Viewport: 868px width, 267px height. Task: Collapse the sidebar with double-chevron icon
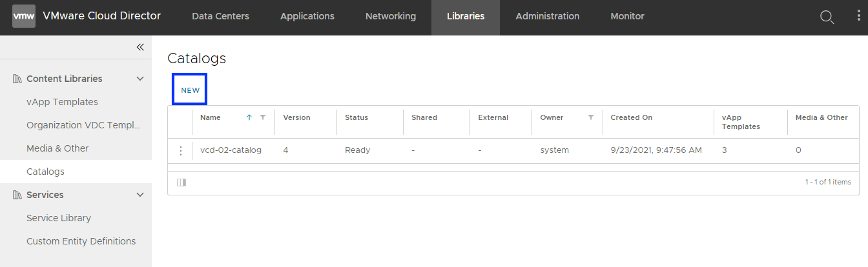click(140, 47)
